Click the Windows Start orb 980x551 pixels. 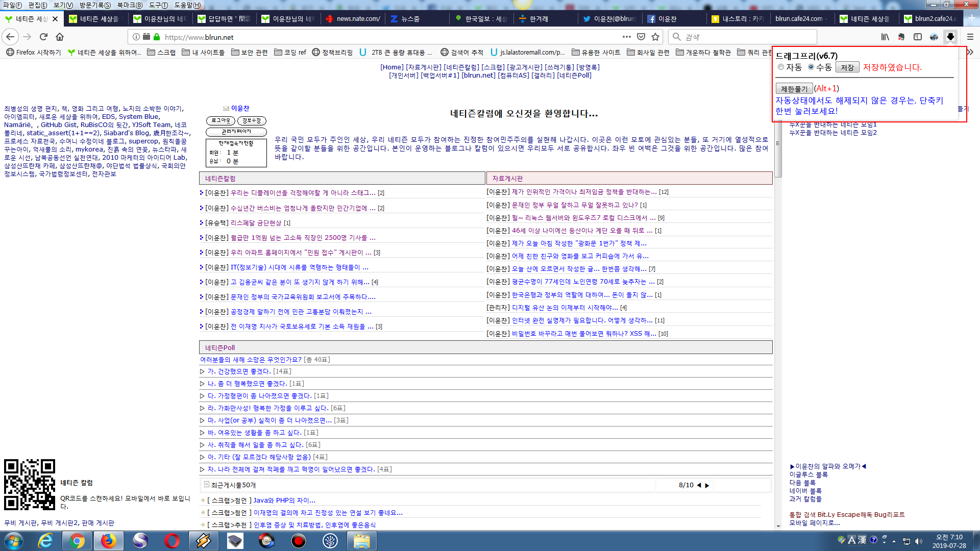click(13, 541)
